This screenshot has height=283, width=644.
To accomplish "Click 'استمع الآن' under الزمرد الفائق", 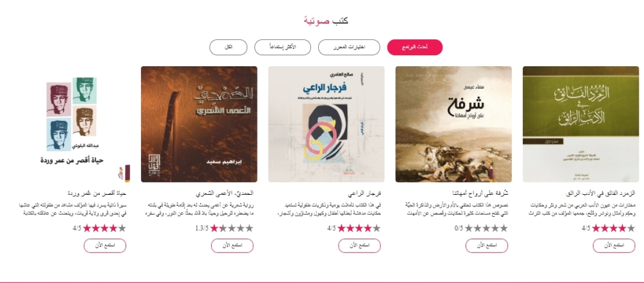I will pos(614,246).
